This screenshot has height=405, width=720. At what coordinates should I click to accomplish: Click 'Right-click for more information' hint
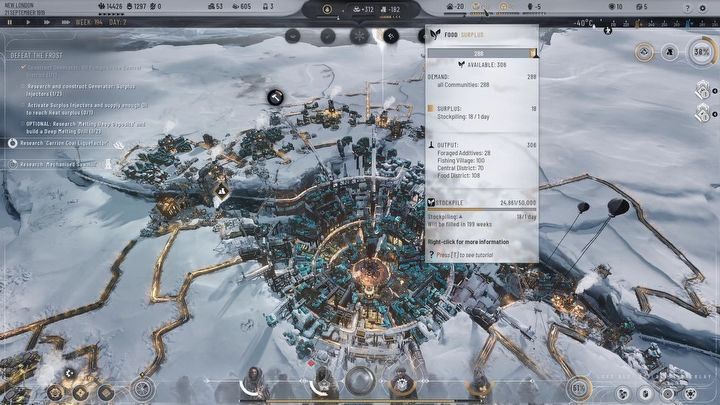click(468, 242)
